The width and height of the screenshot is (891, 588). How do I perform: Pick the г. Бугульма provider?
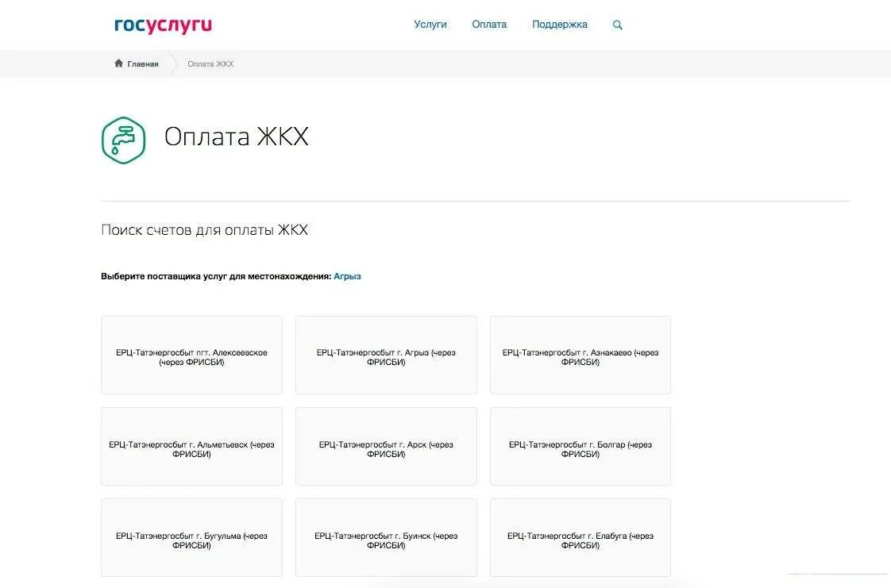point(191,537)
